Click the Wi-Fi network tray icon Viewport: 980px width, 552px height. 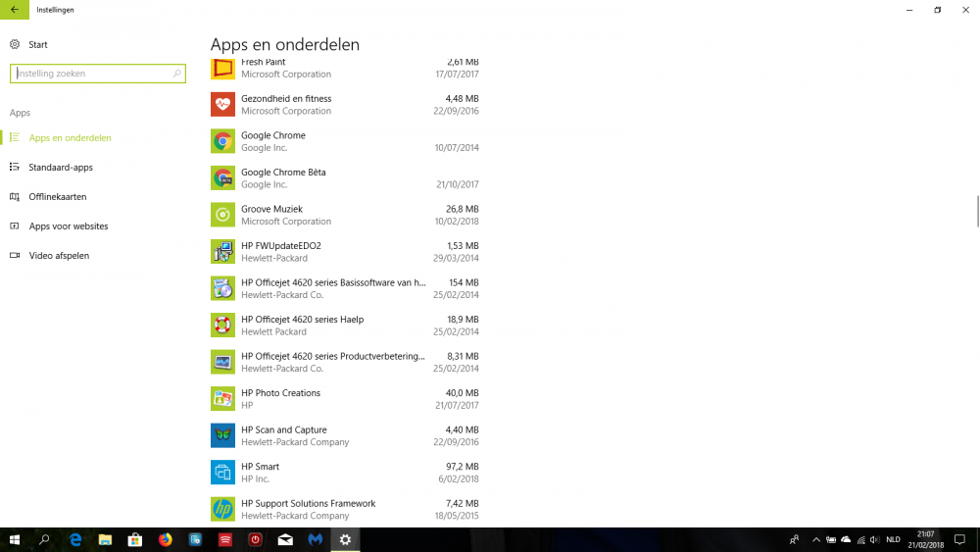click(x=860, y=539)
